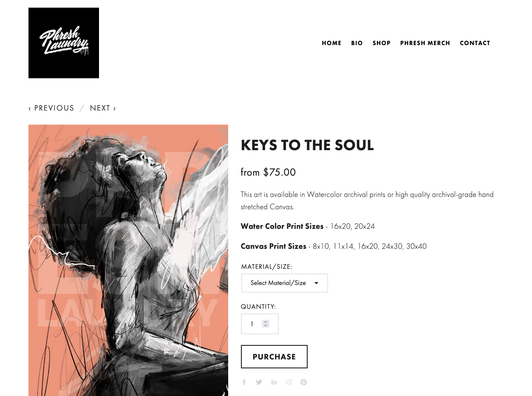The width and height of the screenshot is (532, 396).
Task: Go to the Next product
Action: 103,108
